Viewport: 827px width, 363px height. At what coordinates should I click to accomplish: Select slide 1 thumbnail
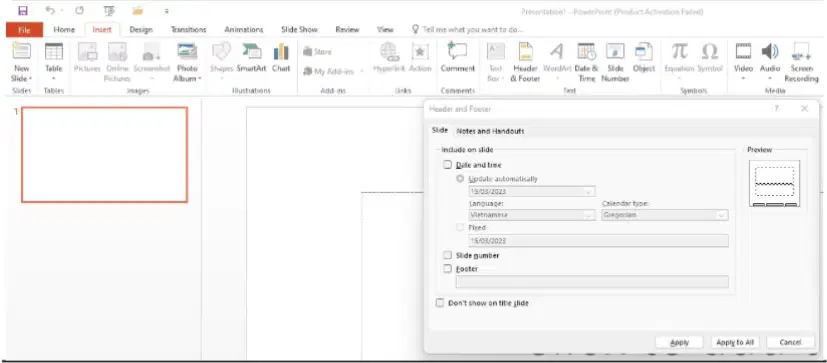(104, 155)
